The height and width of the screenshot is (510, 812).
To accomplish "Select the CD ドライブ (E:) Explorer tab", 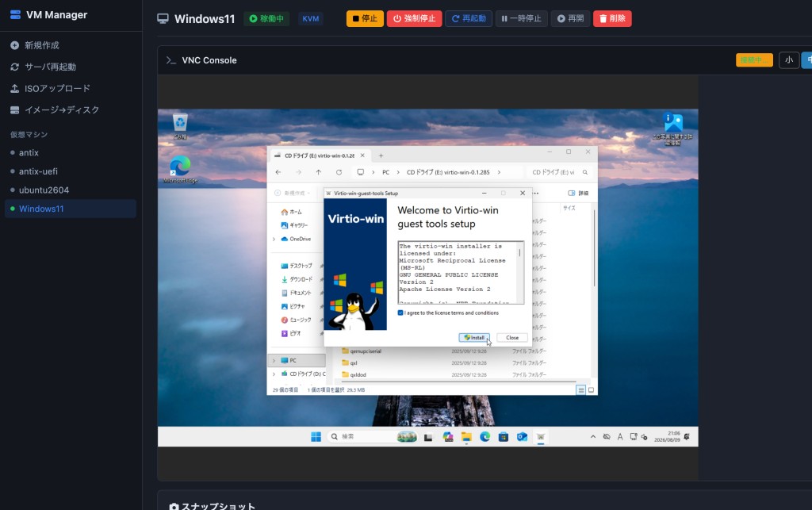I will pyautogui.click(x=320, y=155).
